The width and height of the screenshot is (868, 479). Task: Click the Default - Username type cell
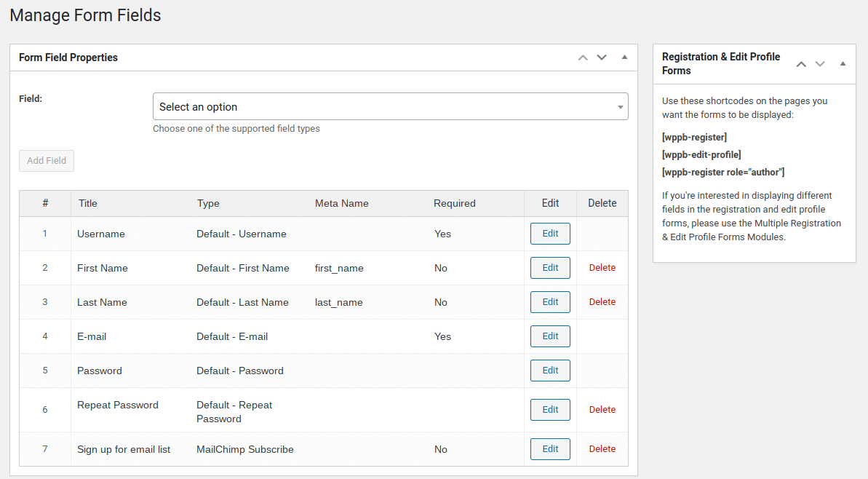(x=242, y=234)
